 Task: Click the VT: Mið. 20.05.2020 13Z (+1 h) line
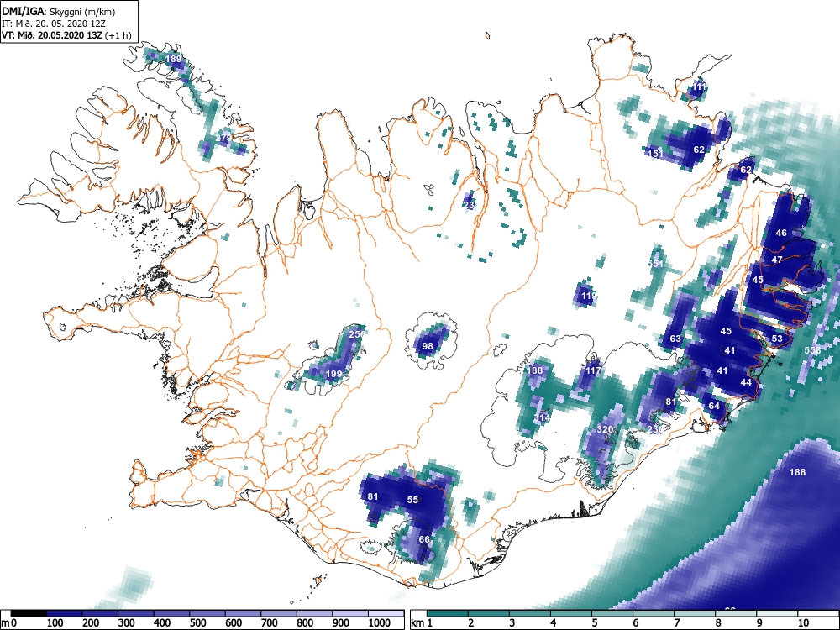[66, 35]
